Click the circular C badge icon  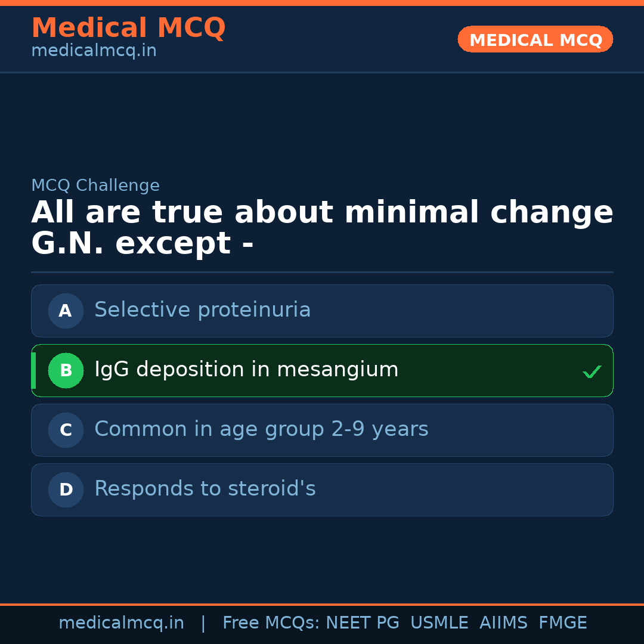(66, 430)
